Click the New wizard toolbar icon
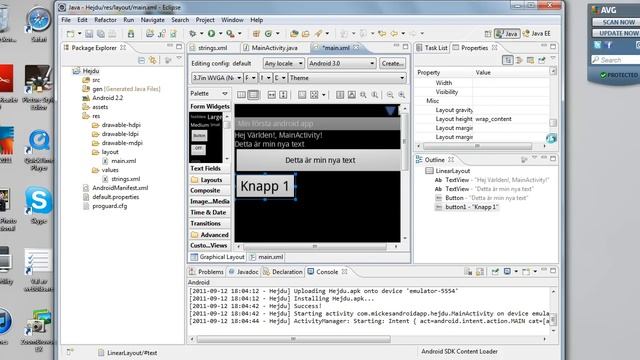This screenshot has width=640, height=360. pyautogui.click(x=71, y=34)
